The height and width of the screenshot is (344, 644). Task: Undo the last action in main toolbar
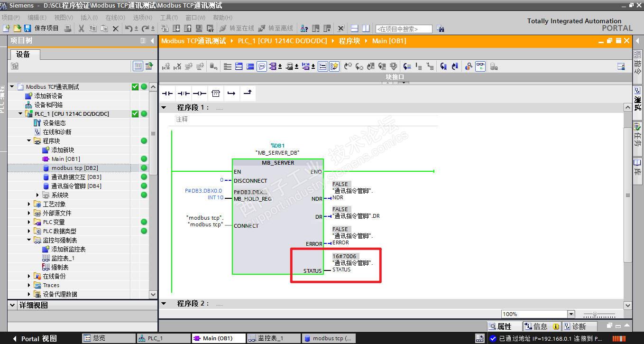[x=129, y=28]
